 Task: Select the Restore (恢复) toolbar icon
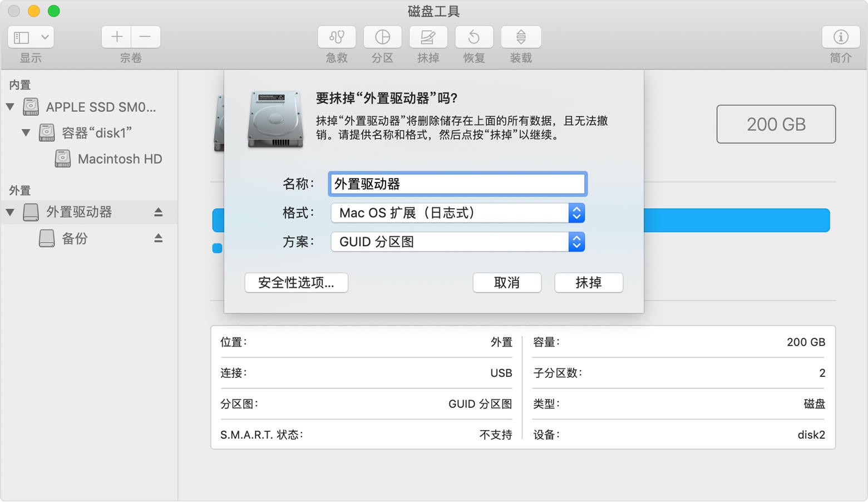point(474,37)
